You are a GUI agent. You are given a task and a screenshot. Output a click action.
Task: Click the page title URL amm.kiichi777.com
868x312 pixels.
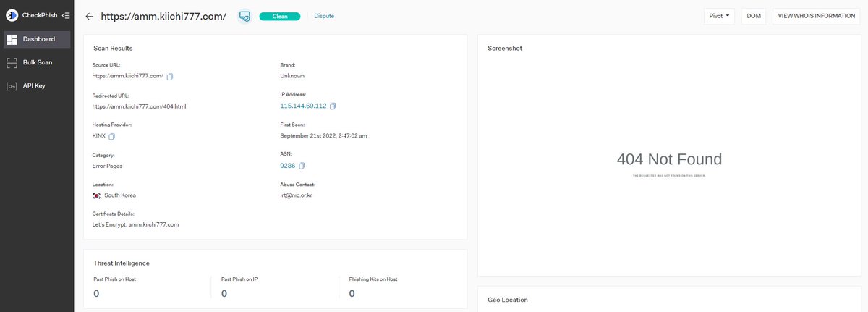click(x=163, y=16)
